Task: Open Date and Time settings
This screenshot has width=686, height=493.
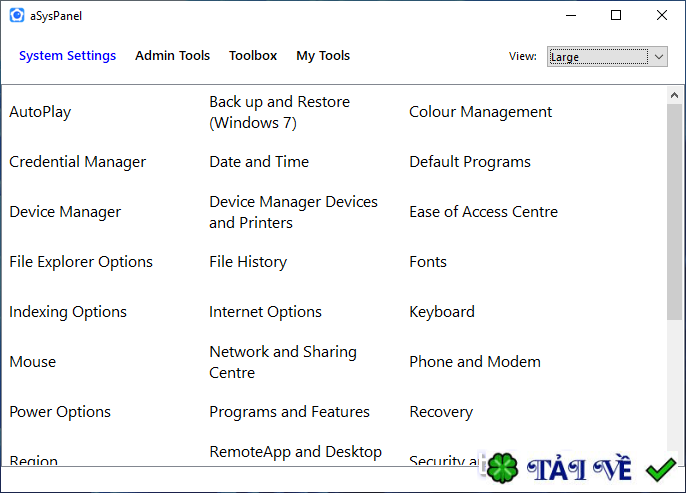Action: (259, 162)
